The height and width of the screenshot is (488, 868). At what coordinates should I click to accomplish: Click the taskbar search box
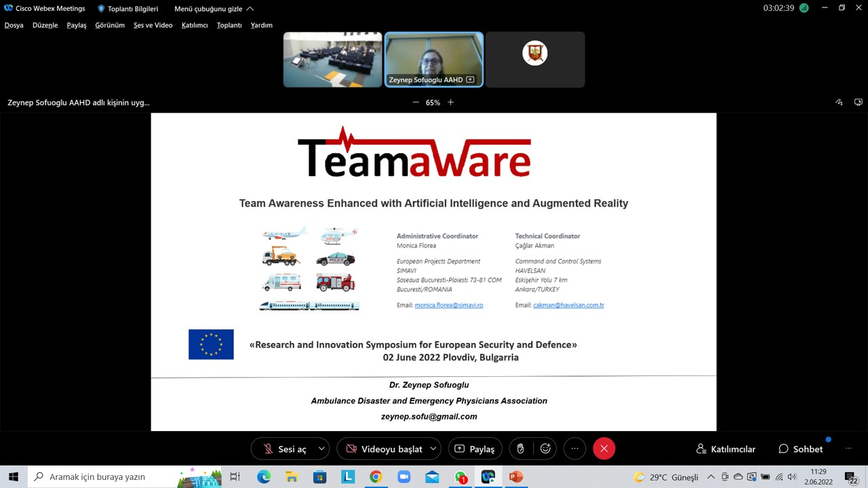pyautogui.click(x=125, y=477)
